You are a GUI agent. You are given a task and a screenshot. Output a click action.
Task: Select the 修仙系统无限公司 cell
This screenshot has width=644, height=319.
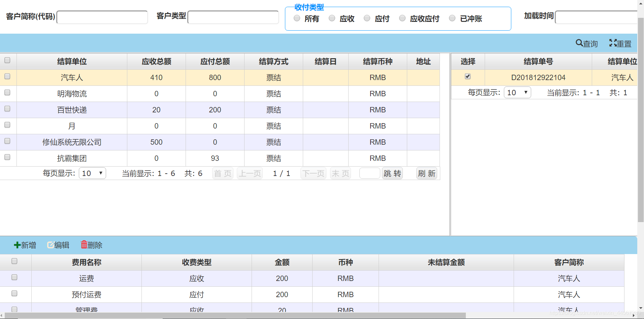pyautogui.click(x=72, y=142)
